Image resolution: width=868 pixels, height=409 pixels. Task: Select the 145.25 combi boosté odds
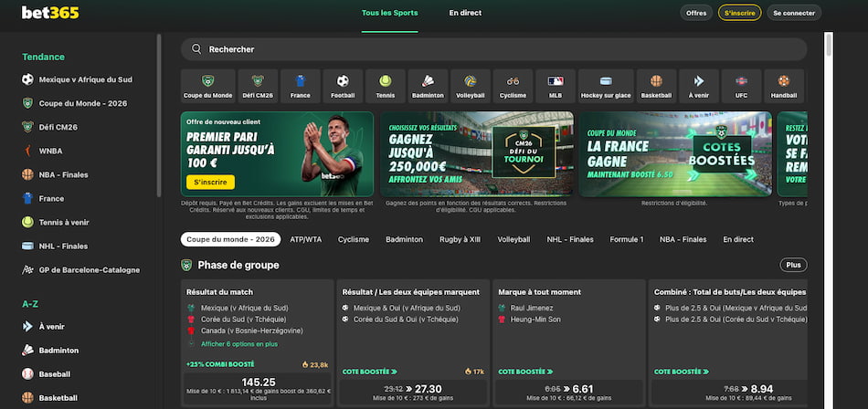pyautogui.click(x=258, y=389)
